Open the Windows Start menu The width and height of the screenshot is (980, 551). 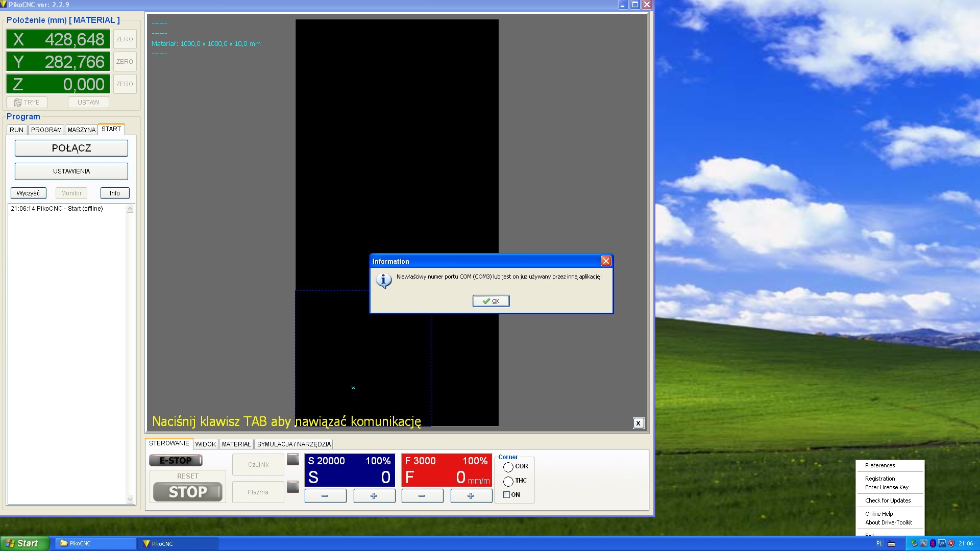(24, 543)
